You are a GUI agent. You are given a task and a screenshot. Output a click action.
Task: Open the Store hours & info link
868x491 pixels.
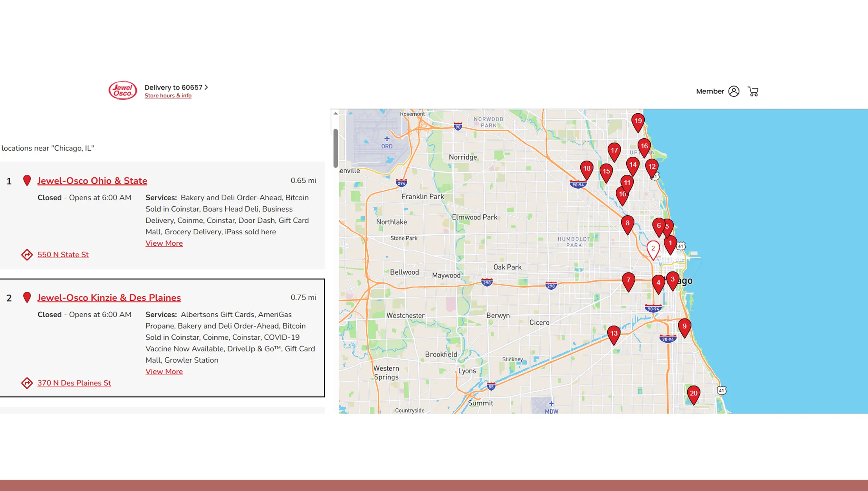pos(168,95)
